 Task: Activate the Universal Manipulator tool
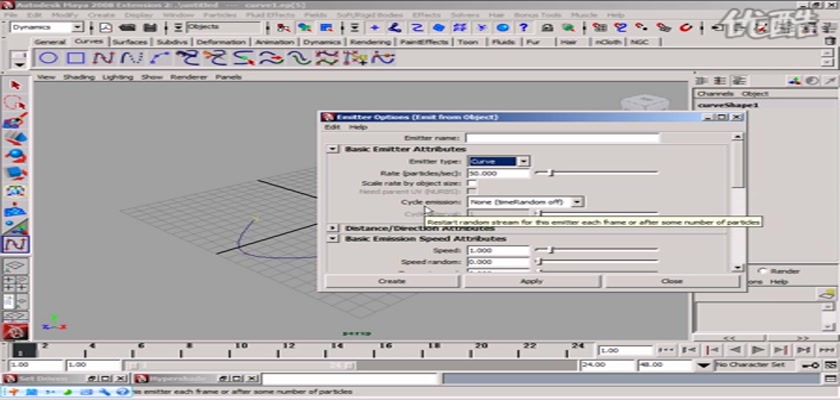(x=16, y=191)
